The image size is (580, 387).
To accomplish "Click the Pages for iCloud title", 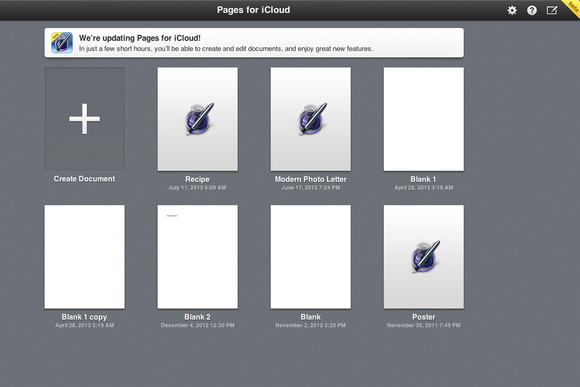I will click(253, 10).
